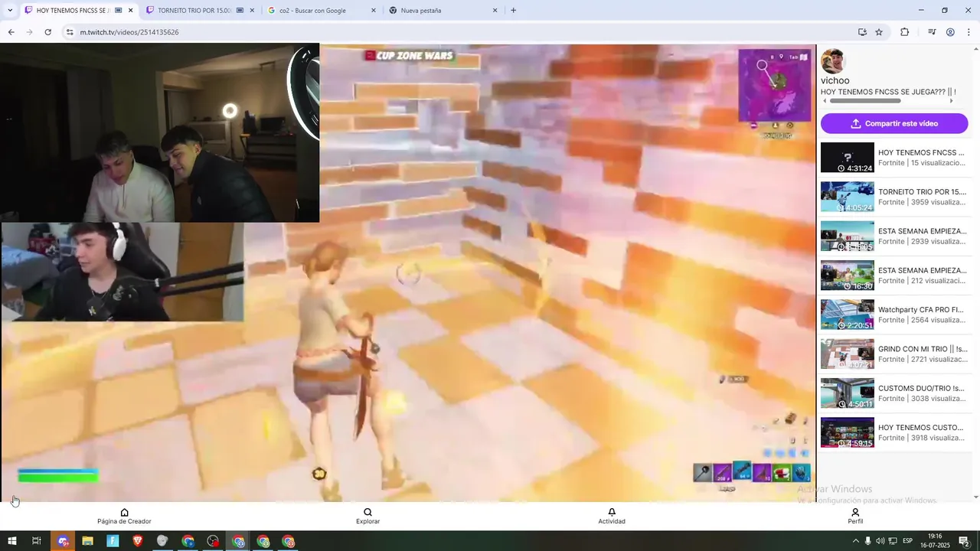The image size is (980, 551).
Task: Open the gray round app in taskbar
Action: (162, 541)
